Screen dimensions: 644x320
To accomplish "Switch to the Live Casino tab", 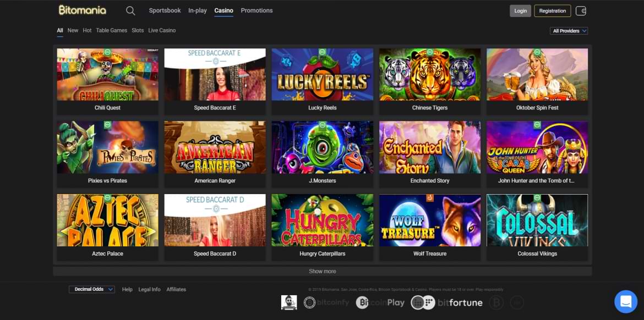I will [162, 30].
